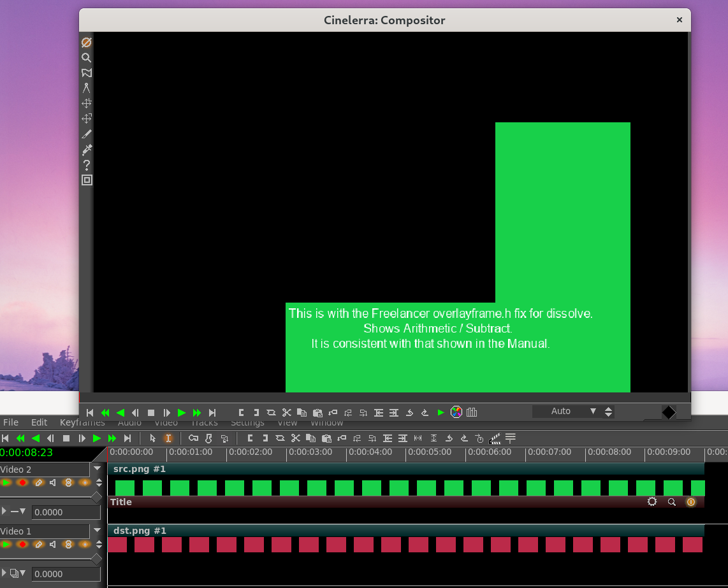This screenshot has width=728, height=588.
Task: Click the Video 1 nudge value field
Action: [x=66, y=574]
